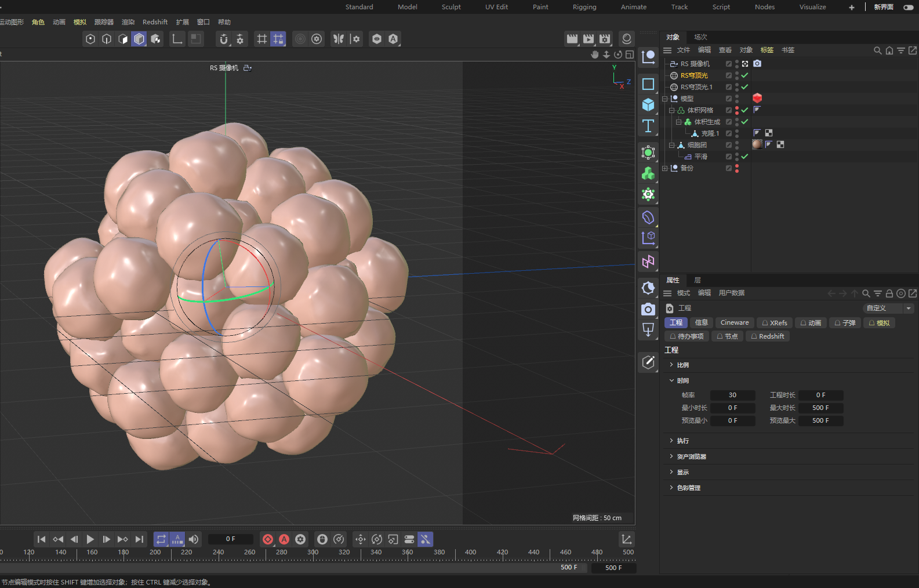This screenshot has width=919, height=588.
Task: Open Sculpt layout tab
Action: pos(451,7)
